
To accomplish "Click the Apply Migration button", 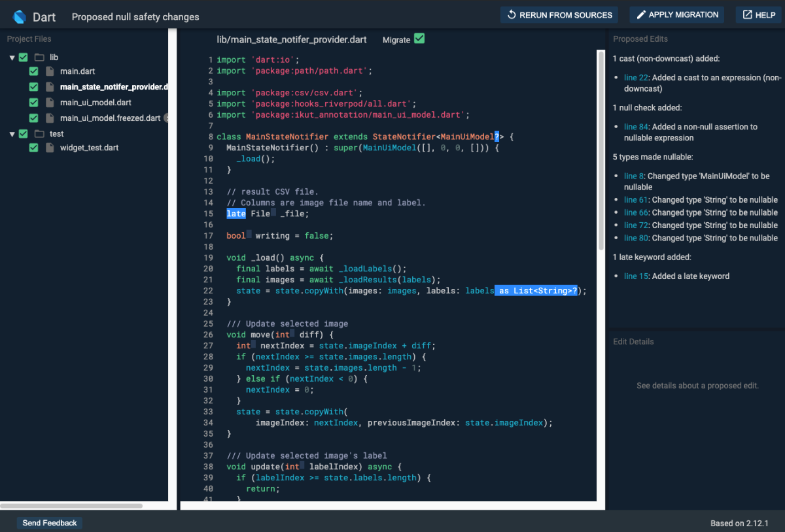I will tap(677, 15).
